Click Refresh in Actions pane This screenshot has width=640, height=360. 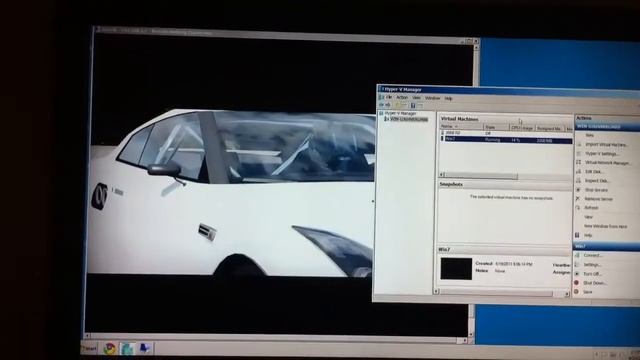pyautogui.click(x=591, y=208)
